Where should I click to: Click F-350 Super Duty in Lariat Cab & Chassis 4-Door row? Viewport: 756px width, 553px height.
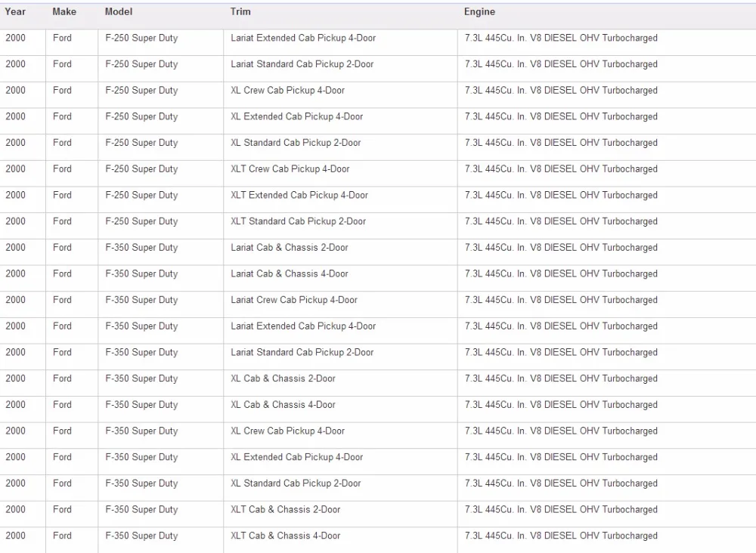[142, 273]
